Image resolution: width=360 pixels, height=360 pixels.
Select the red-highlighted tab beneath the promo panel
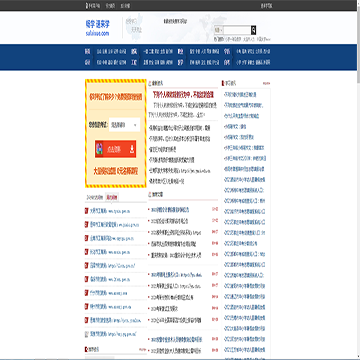[112, 197]
